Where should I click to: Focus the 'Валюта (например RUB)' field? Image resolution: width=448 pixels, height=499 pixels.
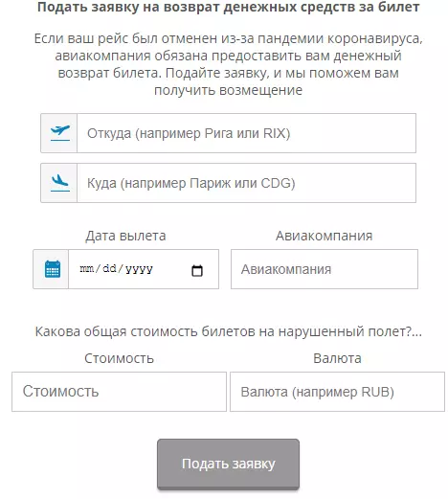(337, 392)
